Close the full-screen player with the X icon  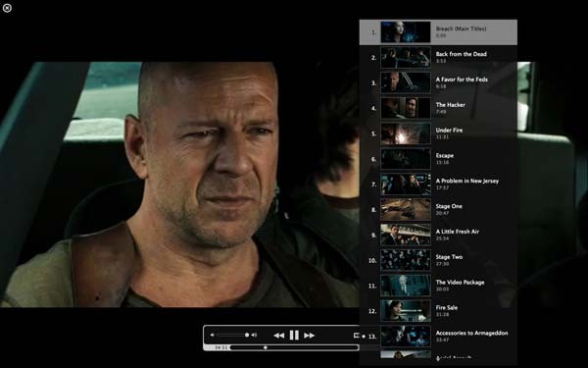pyautogui.click(x=7, y=8)
